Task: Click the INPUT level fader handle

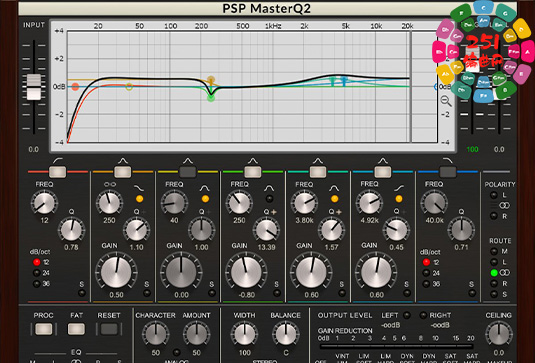Action: point(34,87)
